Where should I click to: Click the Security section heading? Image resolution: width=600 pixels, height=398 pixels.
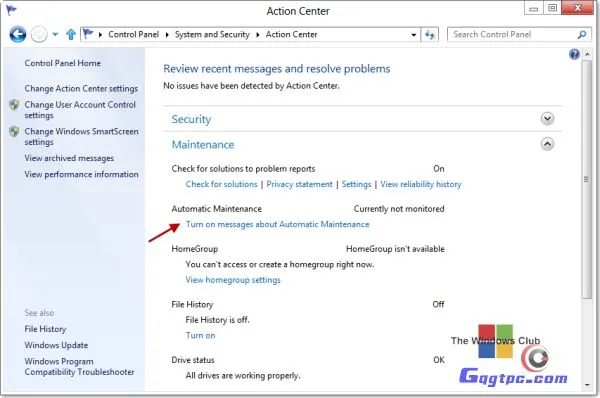click(191, 119)
